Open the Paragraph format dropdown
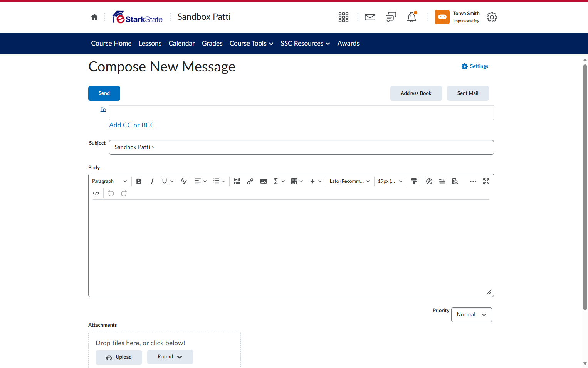The height and width of the screenshot is (368, 588). (x=109, y=181)
